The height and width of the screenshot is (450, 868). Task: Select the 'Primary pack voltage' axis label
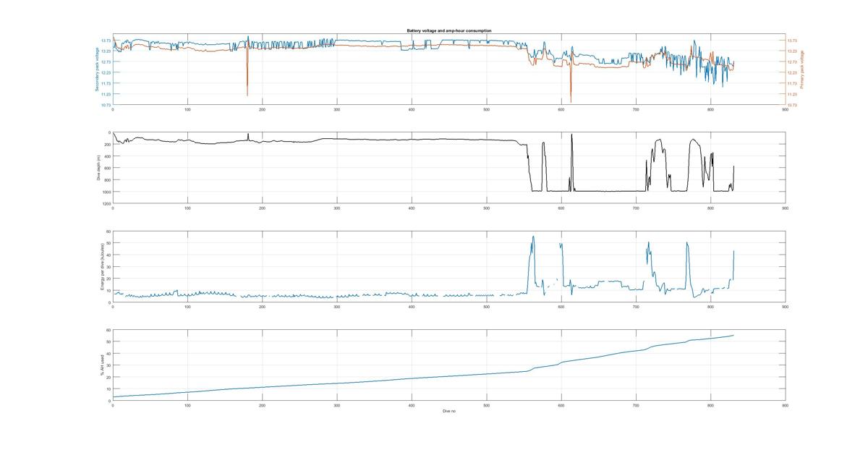coord(802,69)
